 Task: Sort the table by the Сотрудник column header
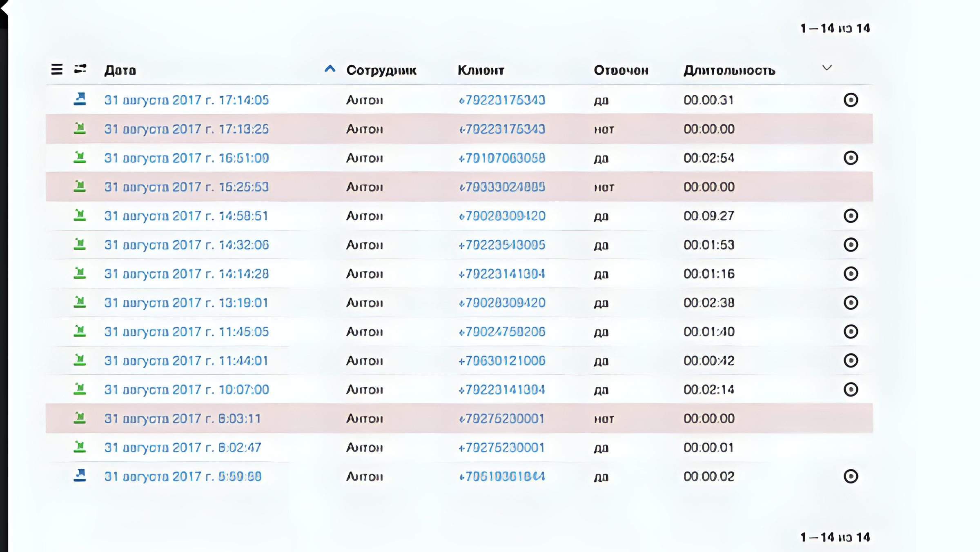coord(381,70)
